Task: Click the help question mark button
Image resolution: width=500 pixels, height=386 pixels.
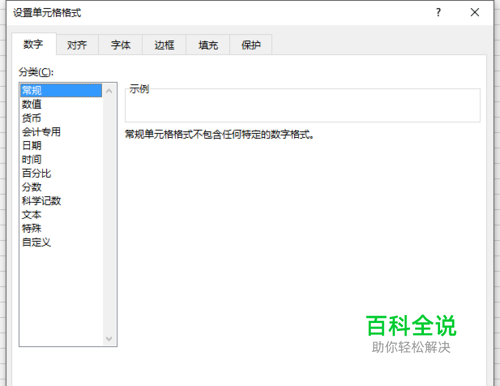Action: point(438,13)
